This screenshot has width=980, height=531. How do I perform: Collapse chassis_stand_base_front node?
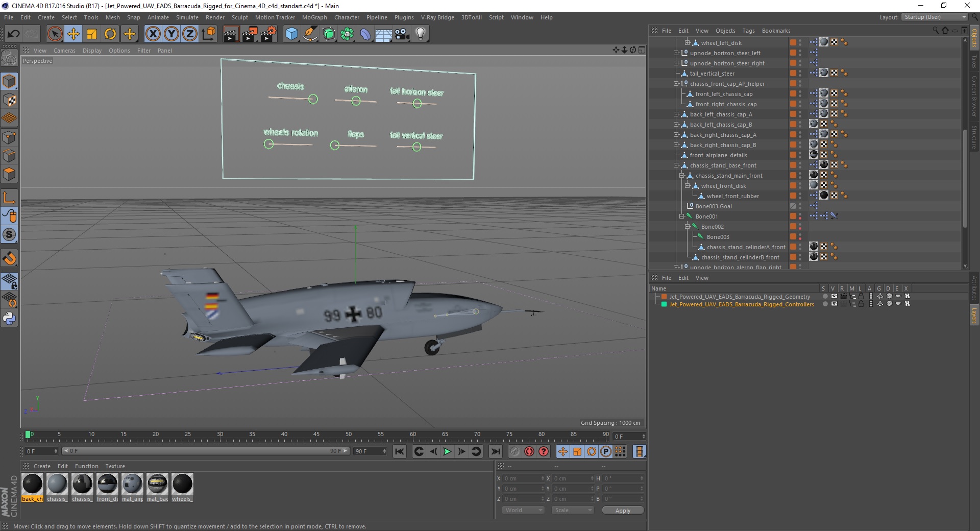676,165
